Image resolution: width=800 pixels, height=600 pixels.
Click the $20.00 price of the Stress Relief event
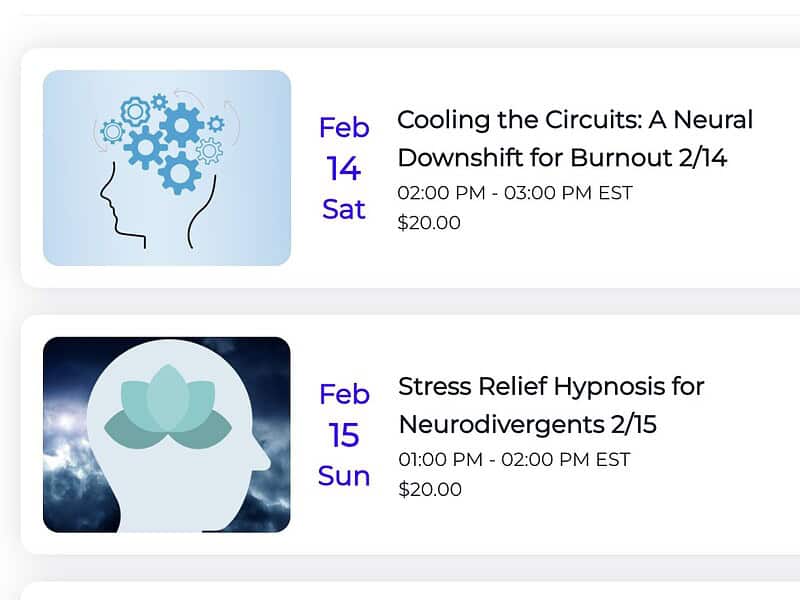[x=429, y=489]
